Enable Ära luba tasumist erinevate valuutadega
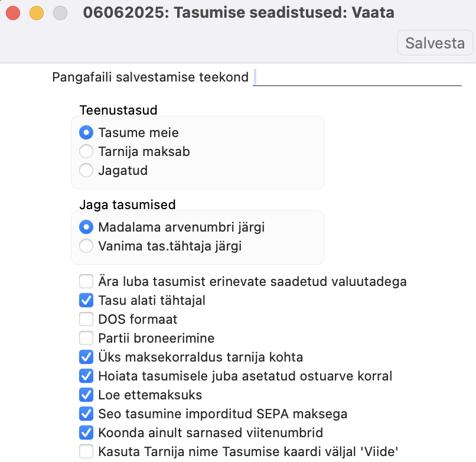Image resolution: width=476 pixels, height=462 pixels. (86, 281)
